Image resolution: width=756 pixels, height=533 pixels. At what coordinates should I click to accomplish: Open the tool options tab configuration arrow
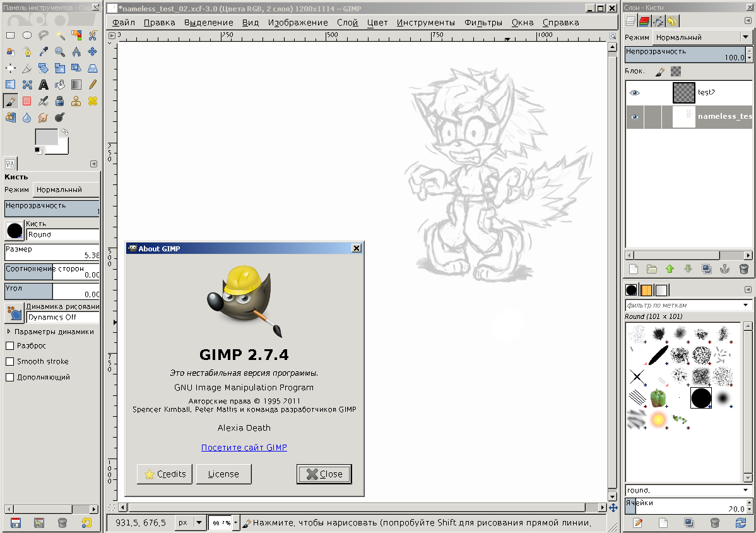(93, 164)
